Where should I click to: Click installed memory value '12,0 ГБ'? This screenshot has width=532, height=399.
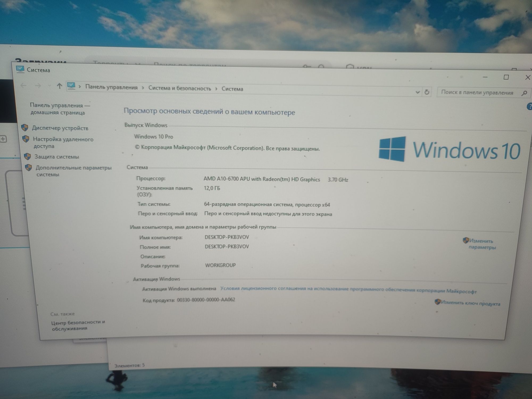tap(212, 188)
